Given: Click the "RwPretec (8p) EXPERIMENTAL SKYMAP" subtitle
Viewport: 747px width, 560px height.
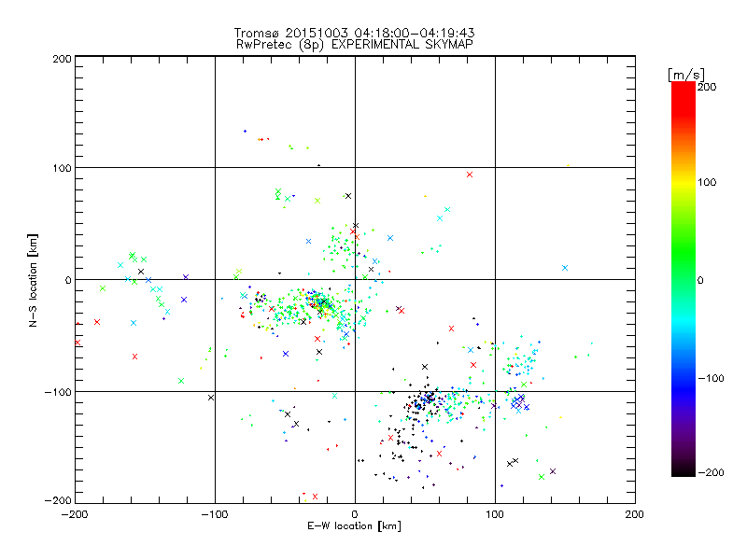Looking at the screenshot, I should 355,44.
